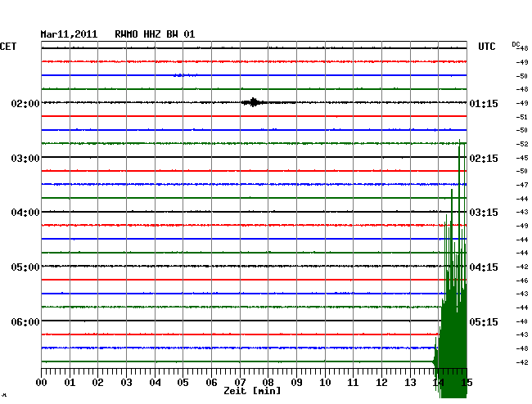This screenshot has width=532, height=404.
Task: Click the small blue disturbance near minute 05
Action: (185, 75)
